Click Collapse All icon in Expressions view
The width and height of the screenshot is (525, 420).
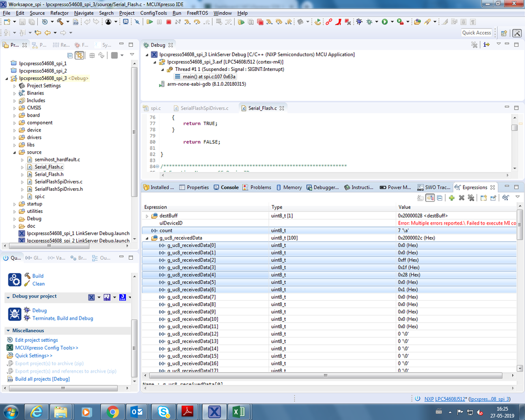coord(440,198)
